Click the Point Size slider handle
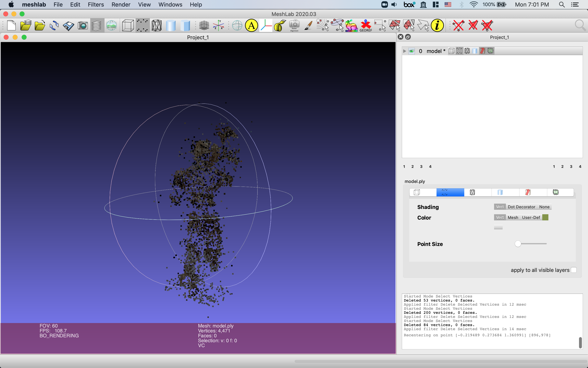Image resolution: width=588 pixels, height=368 pixels. point(518,244)
